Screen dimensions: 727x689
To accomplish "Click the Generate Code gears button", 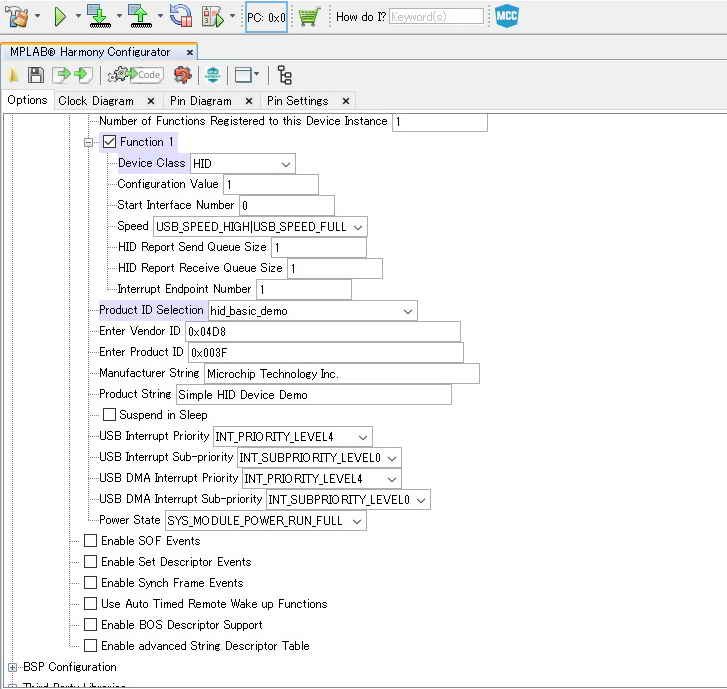I will tap(135, 75).
